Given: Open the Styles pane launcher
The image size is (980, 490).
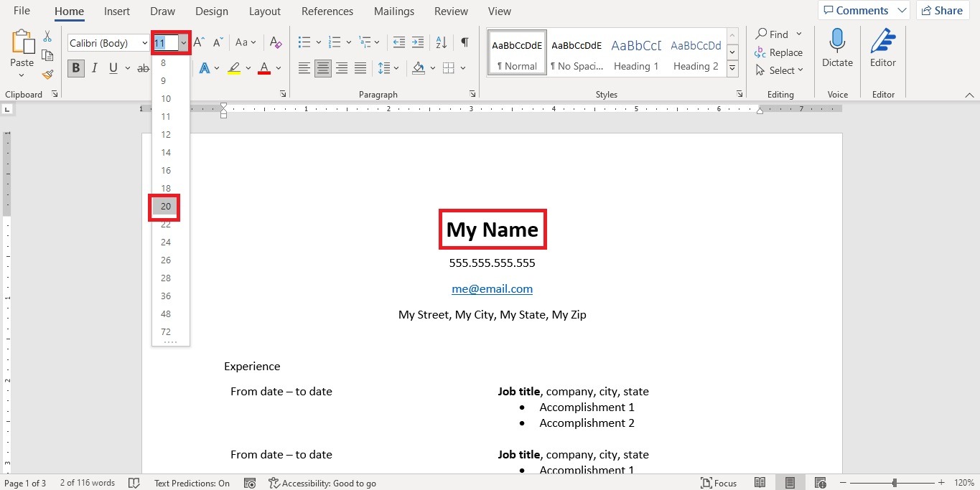Looking at the screenshot, I should pos(739,94).
